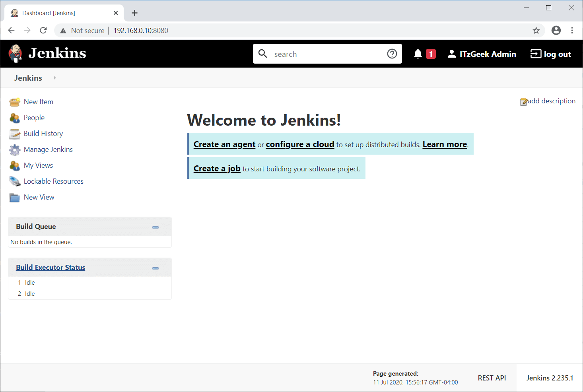
Task: Open Build History
Action: 43,134
